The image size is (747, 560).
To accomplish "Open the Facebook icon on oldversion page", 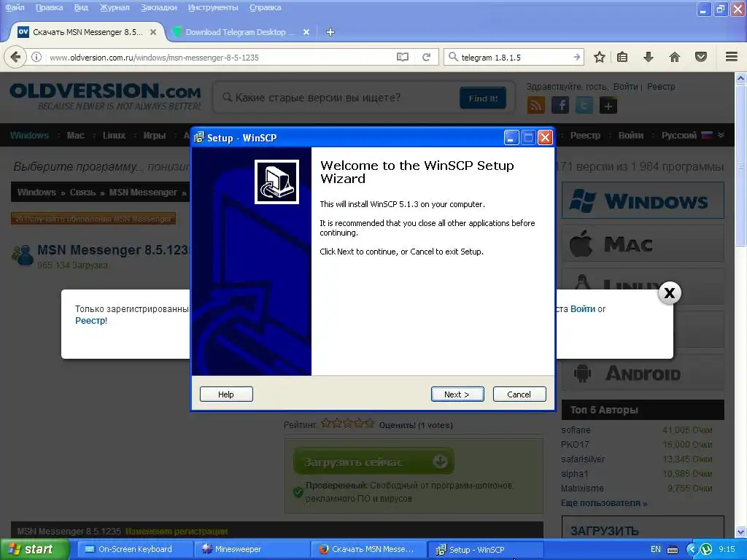I will pos(560,105).
